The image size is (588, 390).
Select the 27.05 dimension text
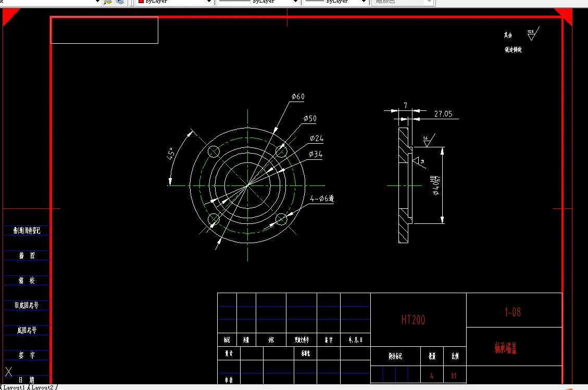coord(443,114)
